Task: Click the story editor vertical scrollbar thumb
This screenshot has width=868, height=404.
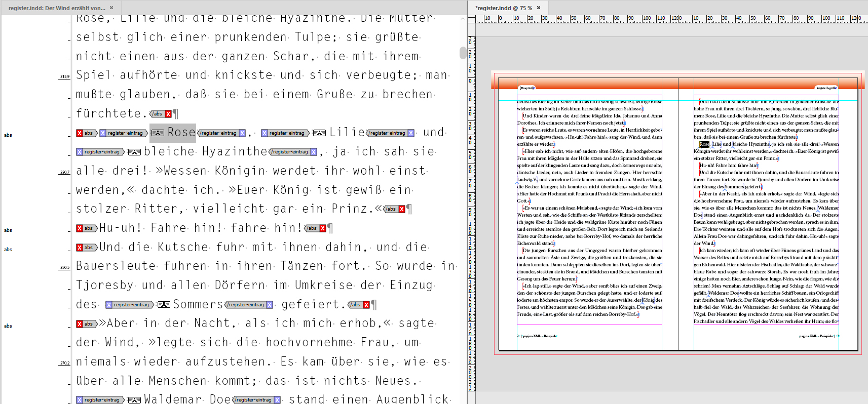Action: tap(463, 53)
